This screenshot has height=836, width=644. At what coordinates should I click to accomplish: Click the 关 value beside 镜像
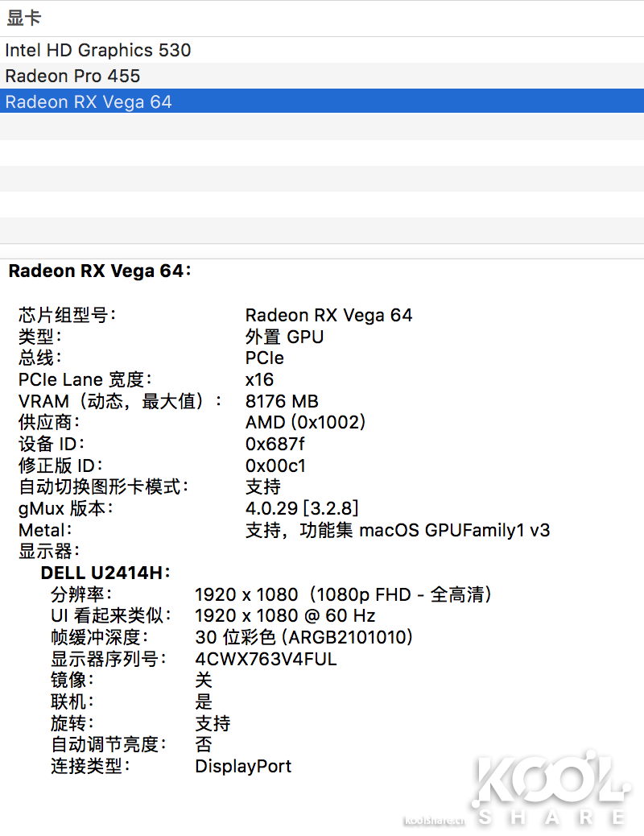[204, 681]
